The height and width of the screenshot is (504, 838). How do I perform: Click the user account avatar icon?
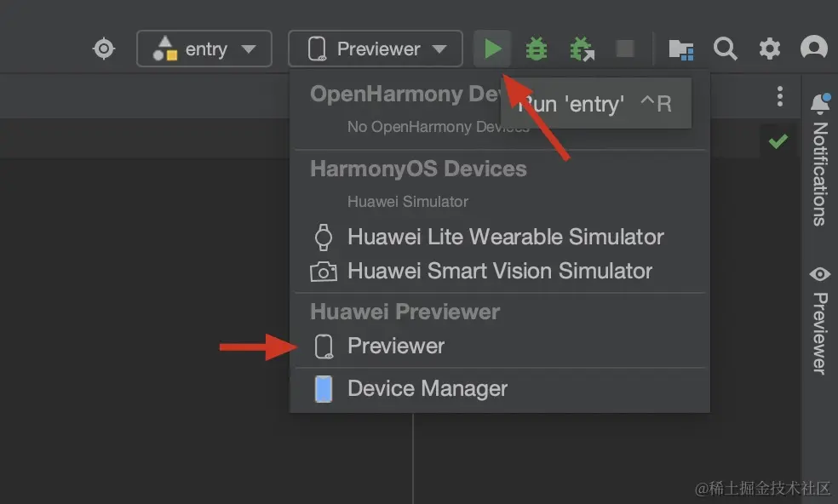point(814,49)
